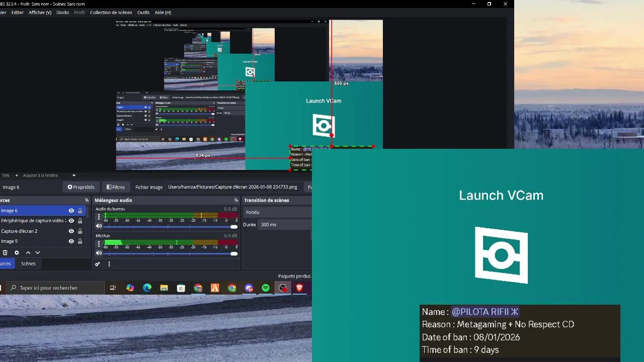Open the Afficher (V) menu
This screenshot has width=644, height=362.
pyautogui.click(x=40, y=13)
